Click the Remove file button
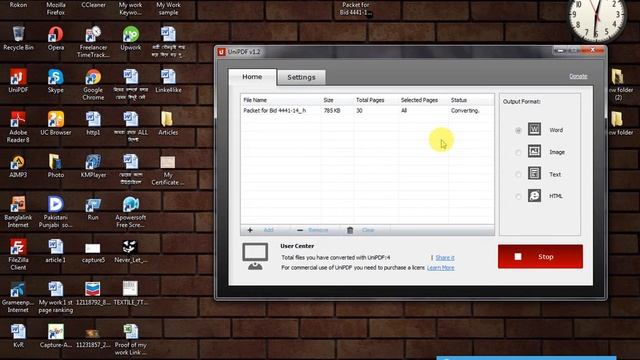Image resolution: width=640 pixels, height=360 pixels. point(313,230)
